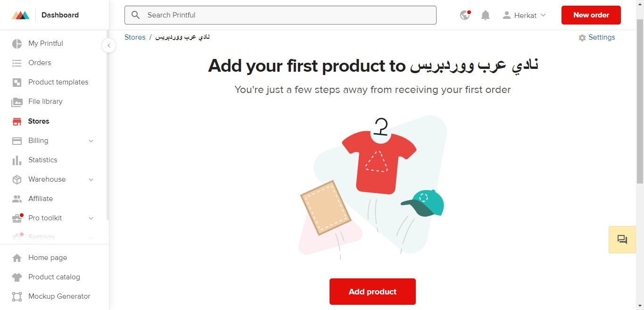Open Orders in the sidebar
Viewport: 644px width, 310px height.
pyautogui.click(x=40, y=63)
